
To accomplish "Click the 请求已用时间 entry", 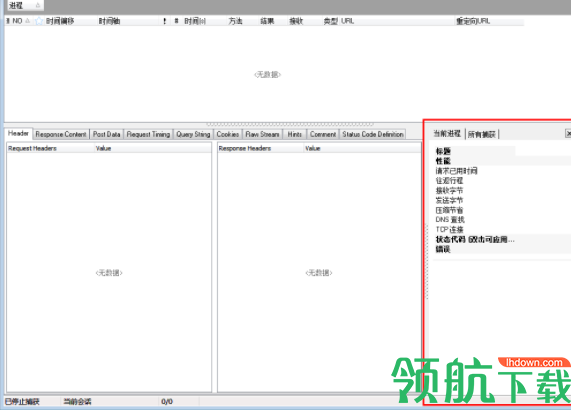I will click(456, 170).
